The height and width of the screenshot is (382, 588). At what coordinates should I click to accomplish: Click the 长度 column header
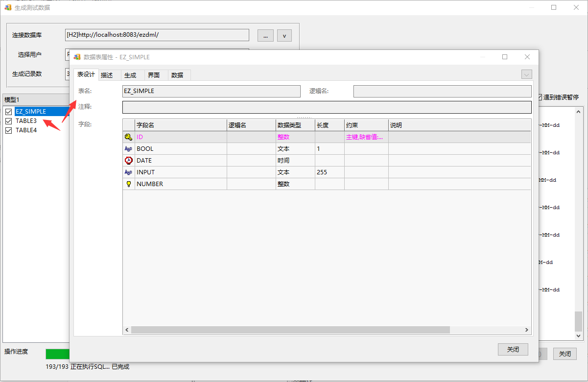[x=329, y=125]
